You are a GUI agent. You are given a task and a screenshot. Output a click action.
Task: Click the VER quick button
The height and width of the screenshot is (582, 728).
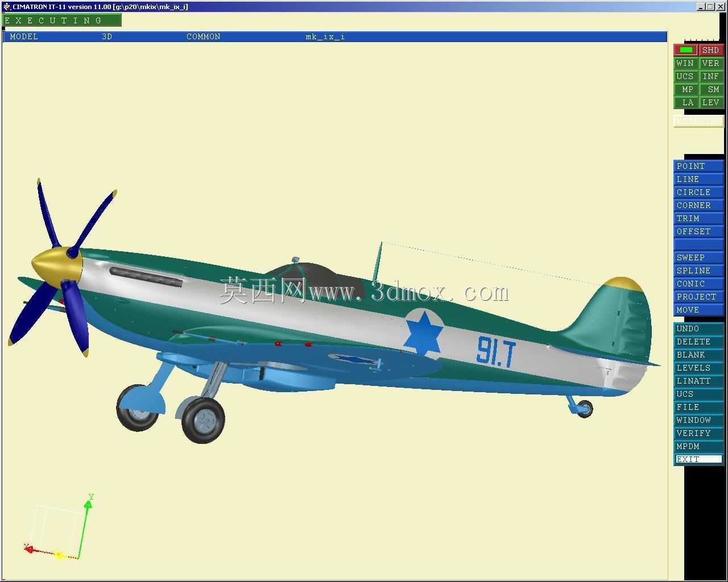click(711, 63)
